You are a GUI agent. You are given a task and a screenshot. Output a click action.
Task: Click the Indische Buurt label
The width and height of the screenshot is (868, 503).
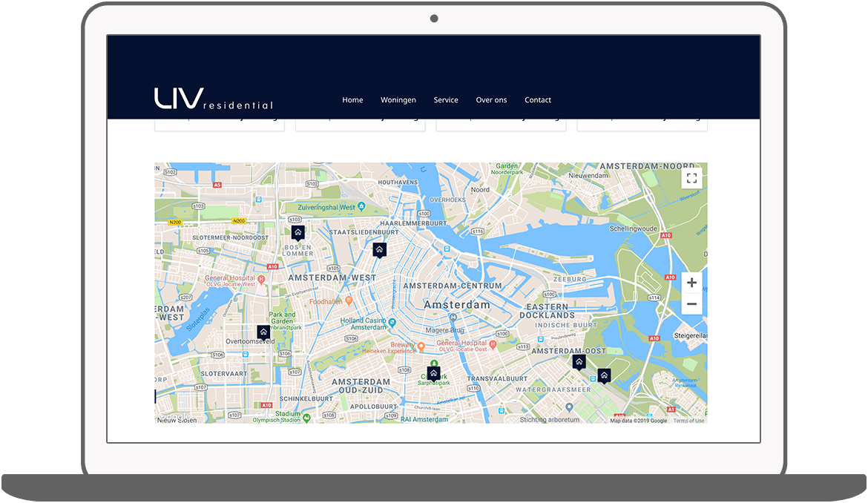pyautogui.click(x=566, y=326)
